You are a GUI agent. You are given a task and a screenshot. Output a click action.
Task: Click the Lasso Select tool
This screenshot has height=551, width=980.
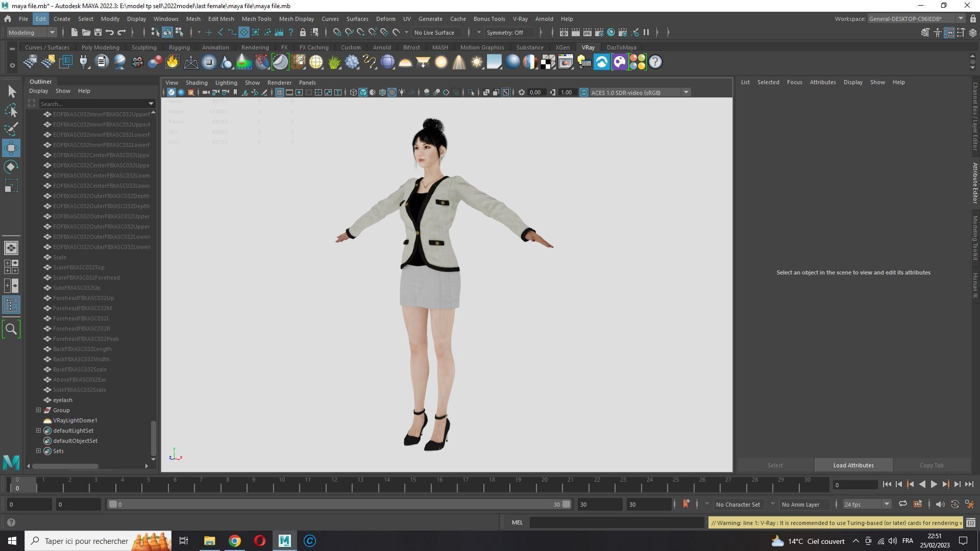pyautogui.click(x=11, y=110)
